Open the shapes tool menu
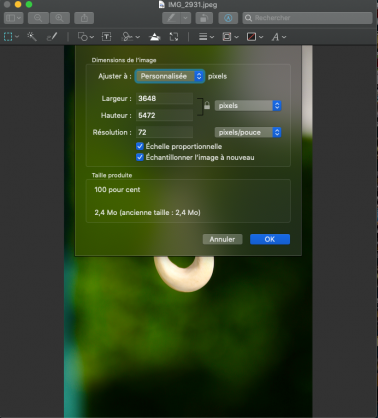This screenshot has height=418, width=378. point(86,37)
